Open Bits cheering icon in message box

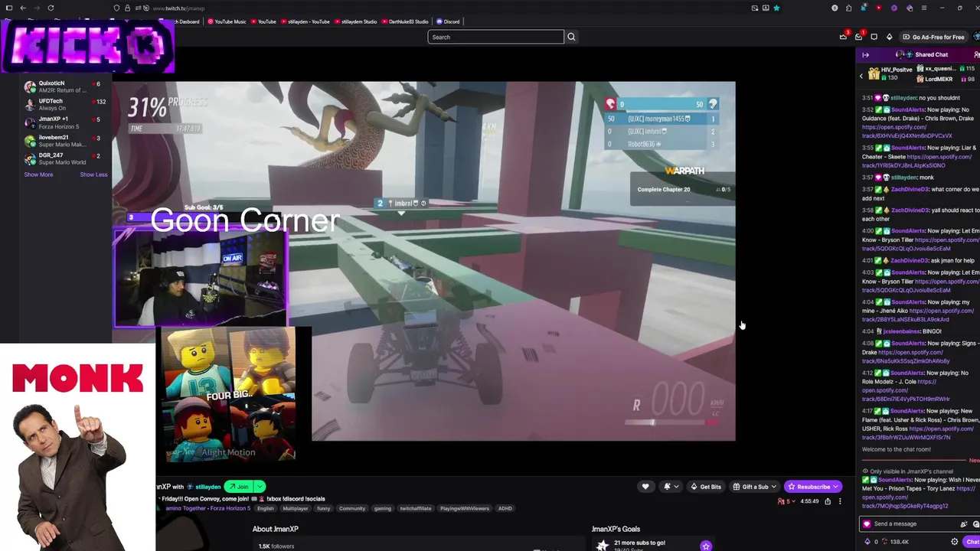tap(963, 524)
